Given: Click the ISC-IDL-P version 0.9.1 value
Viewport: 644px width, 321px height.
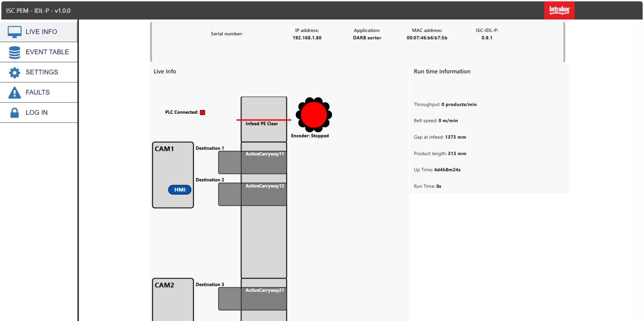Looking at the screenshot, I should 487,38.
